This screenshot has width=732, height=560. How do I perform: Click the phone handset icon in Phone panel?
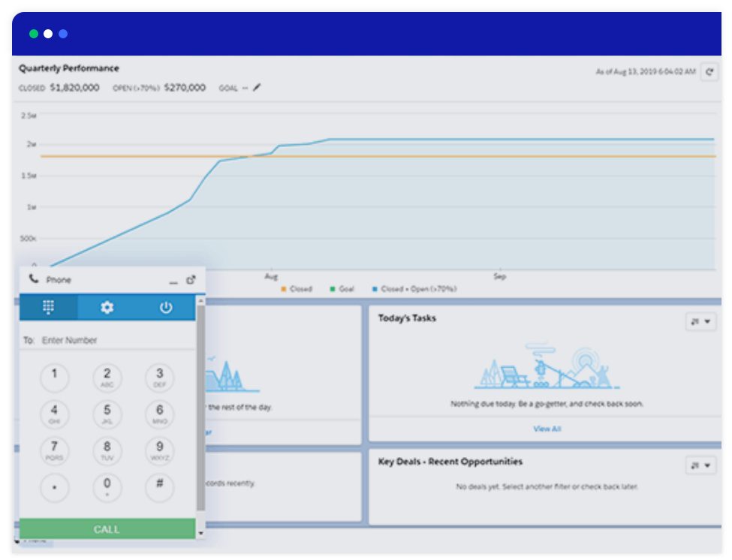[x=34, y=279]
